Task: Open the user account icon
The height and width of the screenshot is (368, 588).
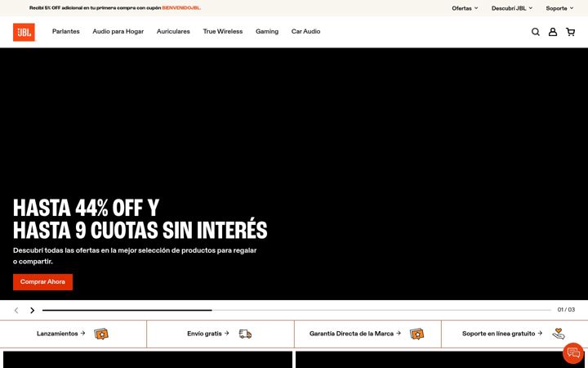Action: point(553,32)
